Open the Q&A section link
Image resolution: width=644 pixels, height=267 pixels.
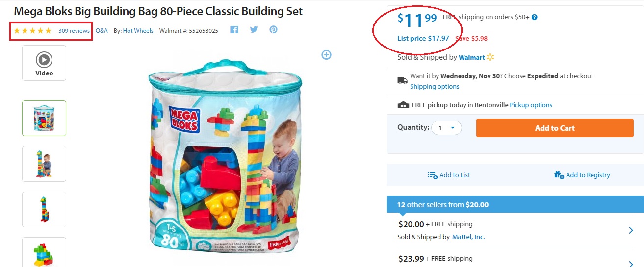(102, 31)
